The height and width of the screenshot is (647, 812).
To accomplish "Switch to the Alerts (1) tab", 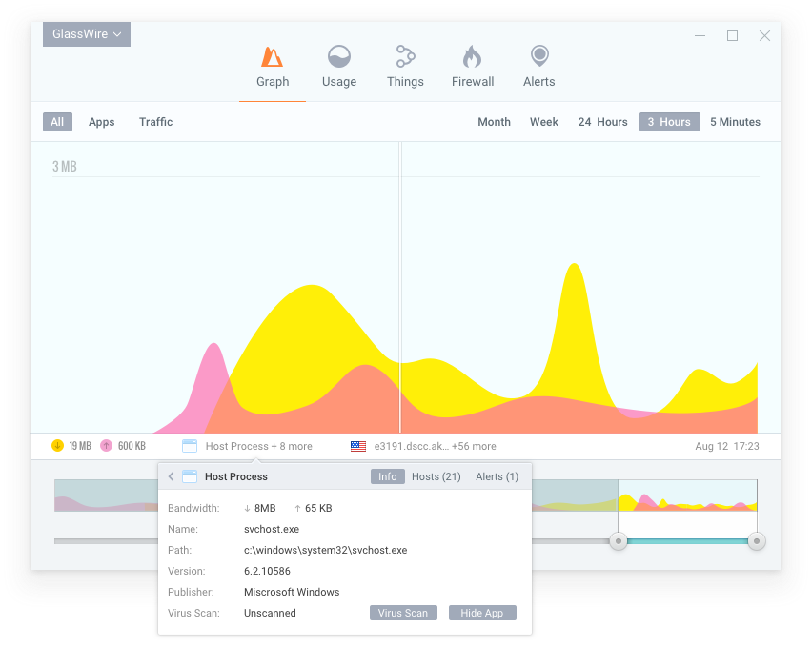I will tap(497, 476).
